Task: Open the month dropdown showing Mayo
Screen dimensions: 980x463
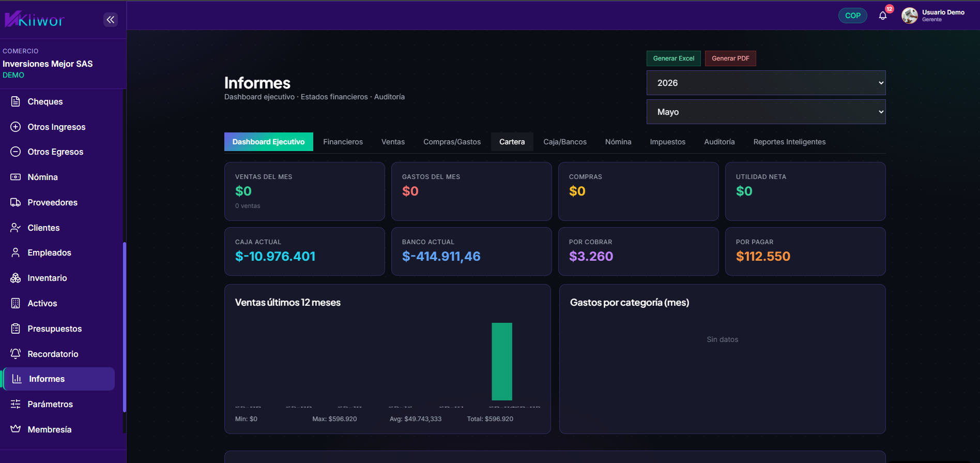Action: 766,112
